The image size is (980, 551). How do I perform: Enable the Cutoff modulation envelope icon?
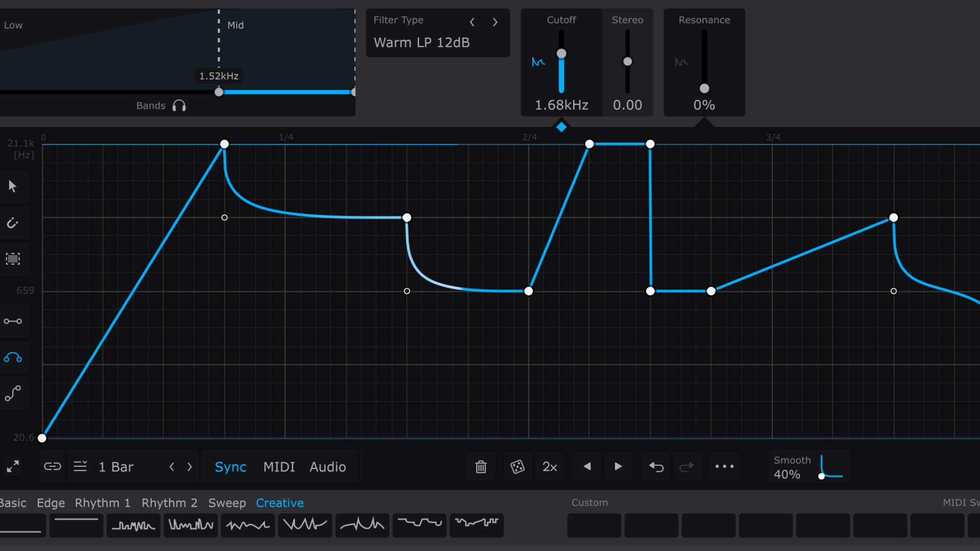538,62
